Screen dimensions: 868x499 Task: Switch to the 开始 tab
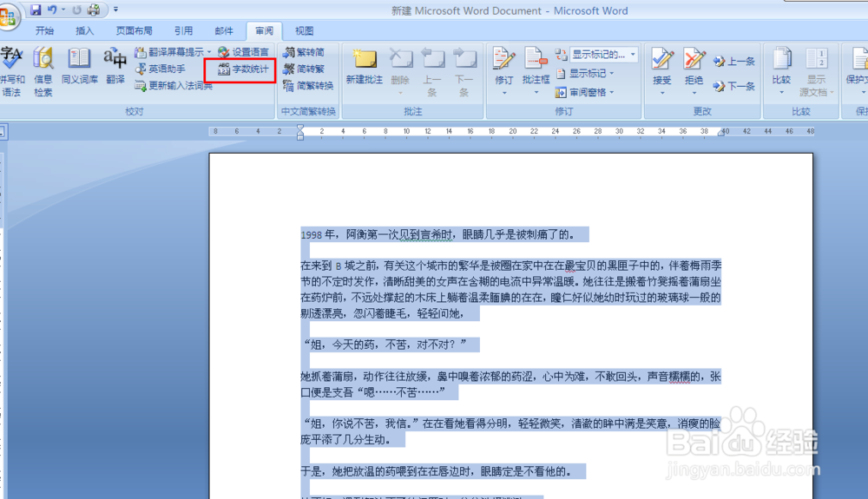pyautogui.click(x=45, y=31)
